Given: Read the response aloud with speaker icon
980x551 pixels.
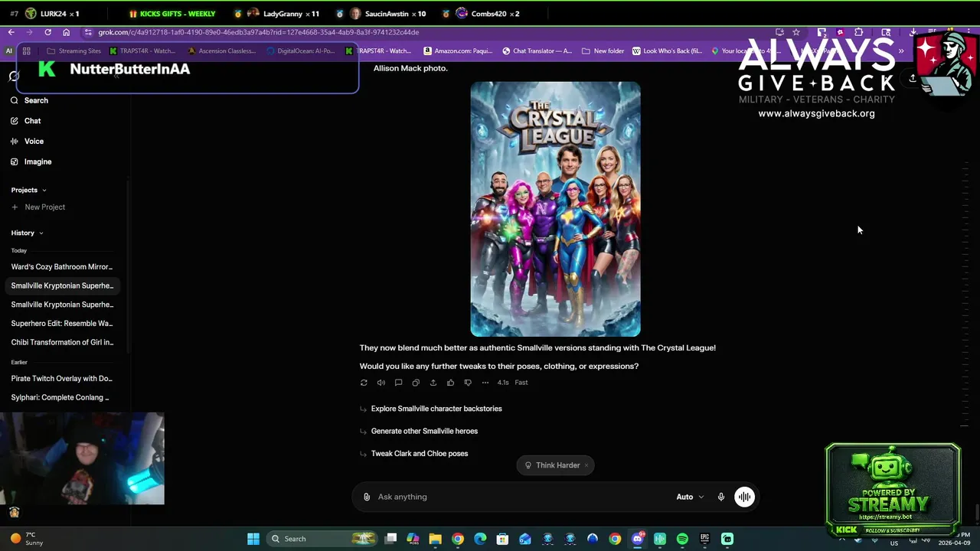Looking at the screenshot, I should tap(381, 383).
